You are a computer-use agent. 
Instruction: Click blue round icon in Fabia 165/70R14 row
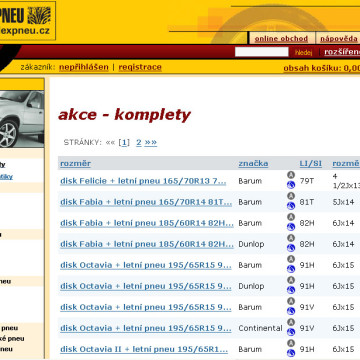291,206
